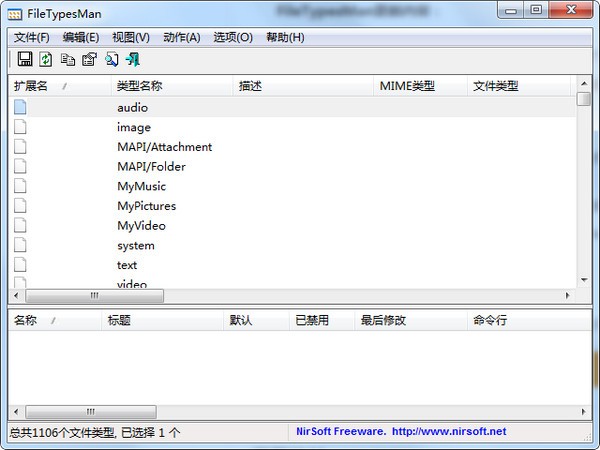Screen dimensions: 600x450
Task: Click the Save toolbar icon
Action: pyautogui.click(x=25, y=59)
